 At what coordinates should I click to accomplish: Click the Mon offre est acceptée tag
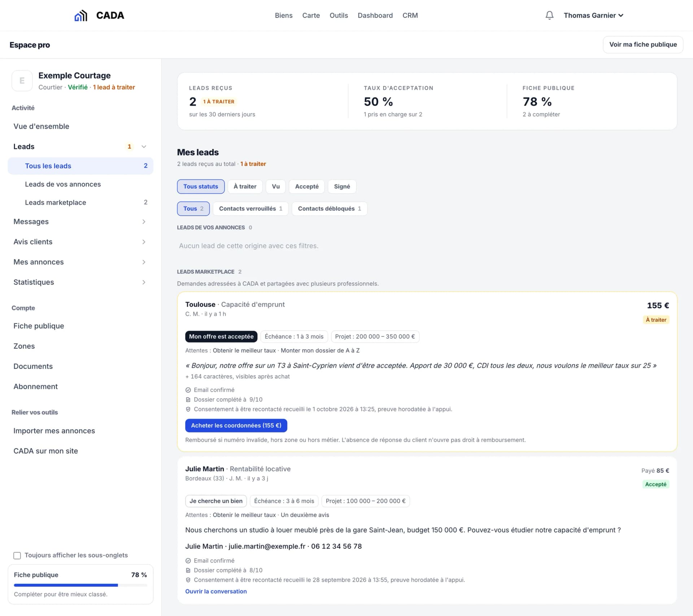pyautogui.click(x=221, y=336)
